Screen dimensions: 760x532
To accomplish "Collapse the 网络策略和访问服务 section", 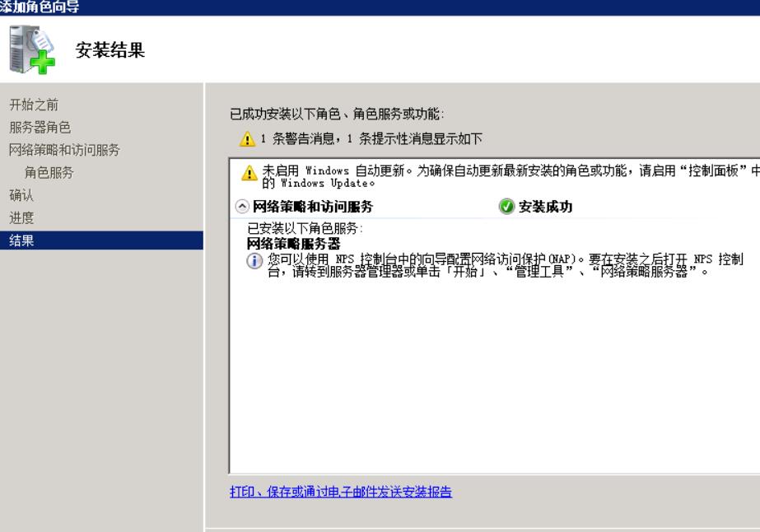I will click(242, 207).
